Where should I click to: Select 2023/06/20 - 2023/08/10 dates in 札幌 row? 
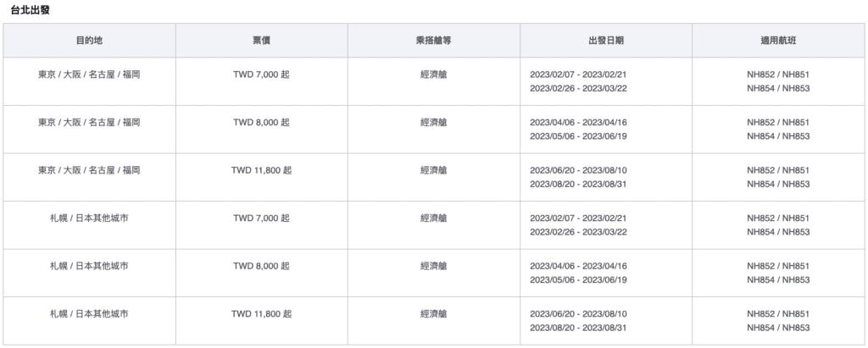pos(578,313)
